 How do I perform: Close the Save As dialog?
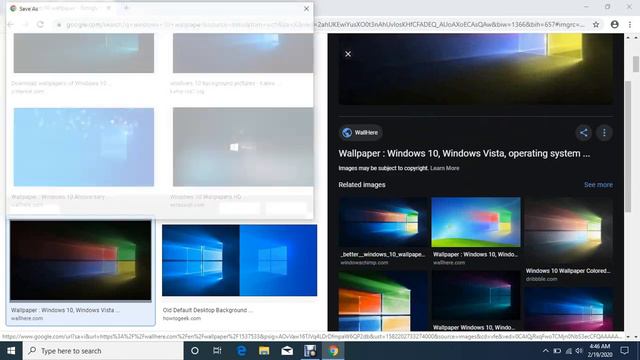tap(306, 9)
